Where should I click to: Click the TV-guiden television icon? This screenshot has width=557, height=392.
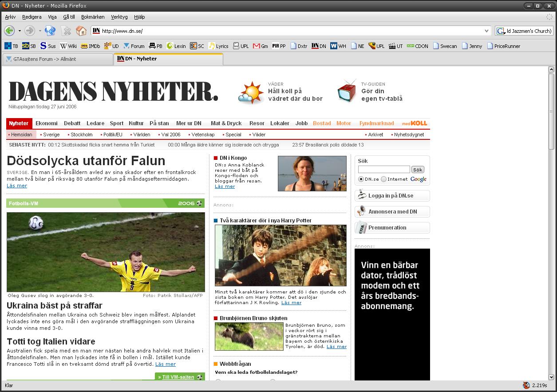[347, 91]
